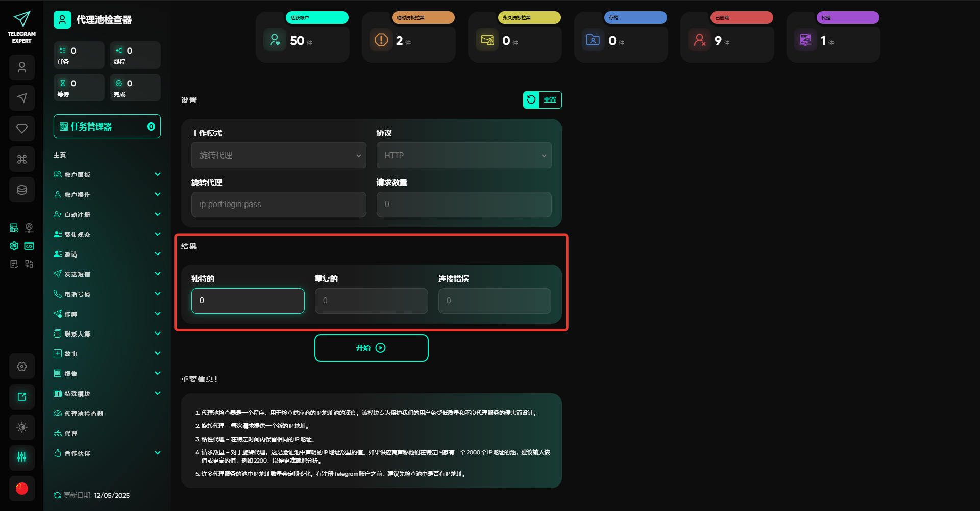Click the command symbol sidebar icon

[x=22, y=159]
